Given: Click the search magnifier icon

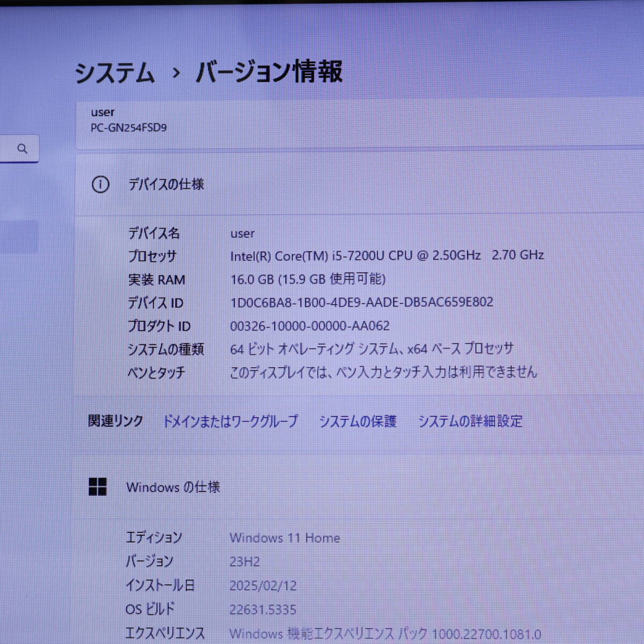Looking at the screenshot, I should pyautogui.click(x=22, y=149).
